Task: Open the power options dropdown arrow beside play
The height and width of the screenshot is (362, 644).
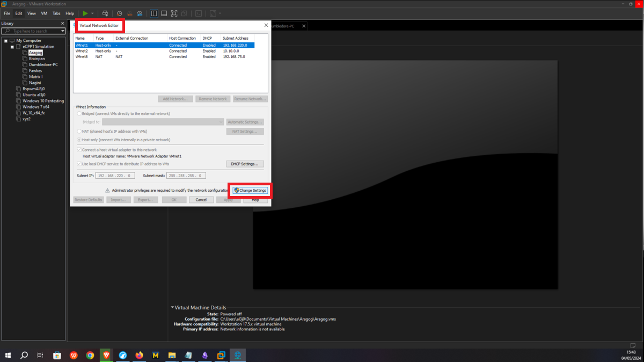Action: point(92,13)
